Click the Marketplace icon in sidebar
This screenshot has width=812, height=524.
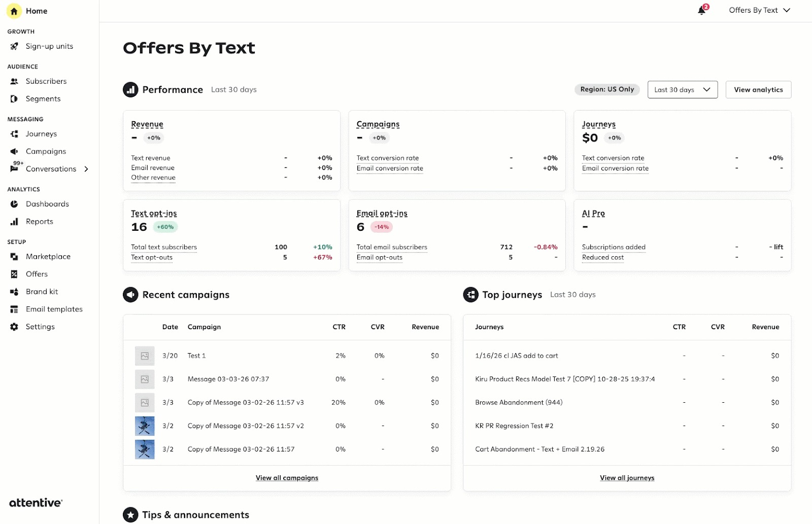[14, 257]
